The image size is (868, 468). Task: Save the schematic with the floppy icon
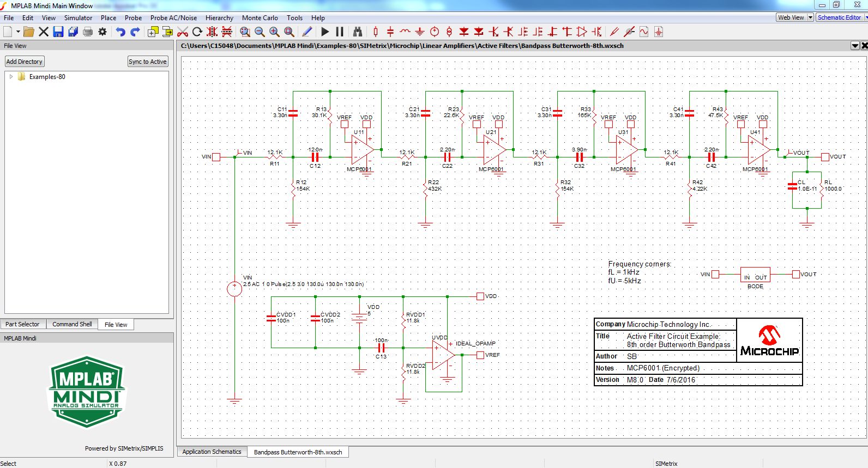58,32
